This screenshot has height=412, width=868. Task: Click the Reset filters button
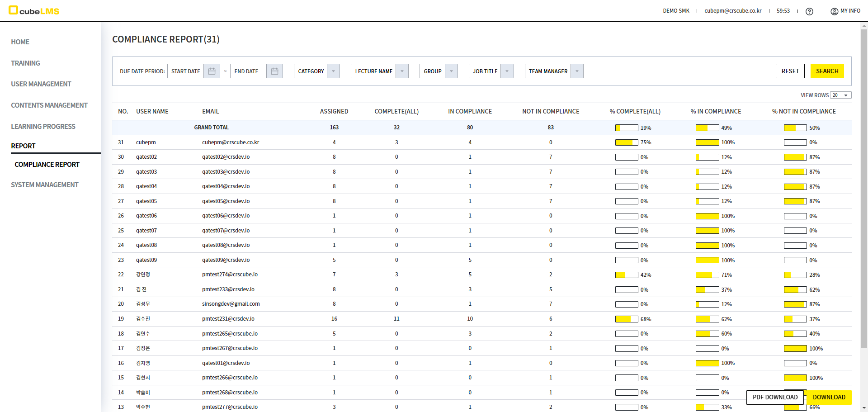pyautogui.click(x=790, y=71)
